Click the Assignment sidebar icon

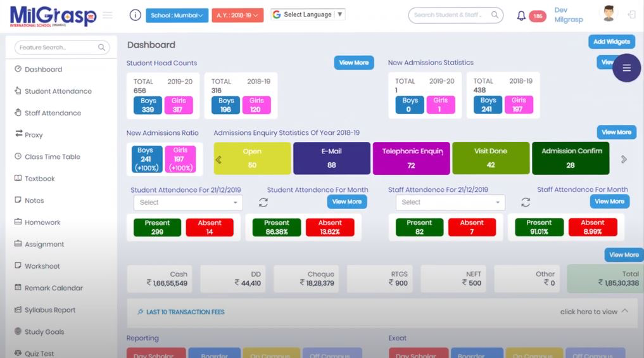coord(18,243)
